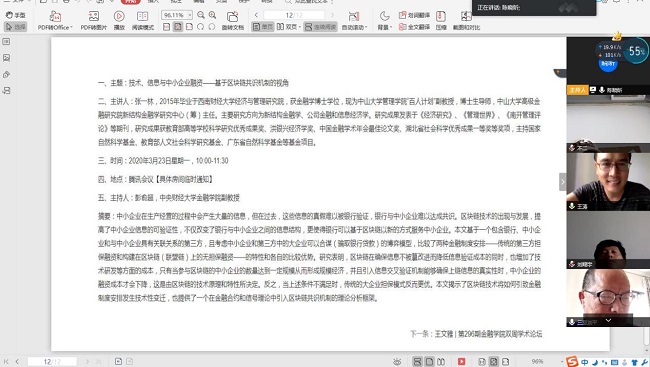Click the 全文翻译 full translation button
Viewport: 650px width, 367px height.
414,27
